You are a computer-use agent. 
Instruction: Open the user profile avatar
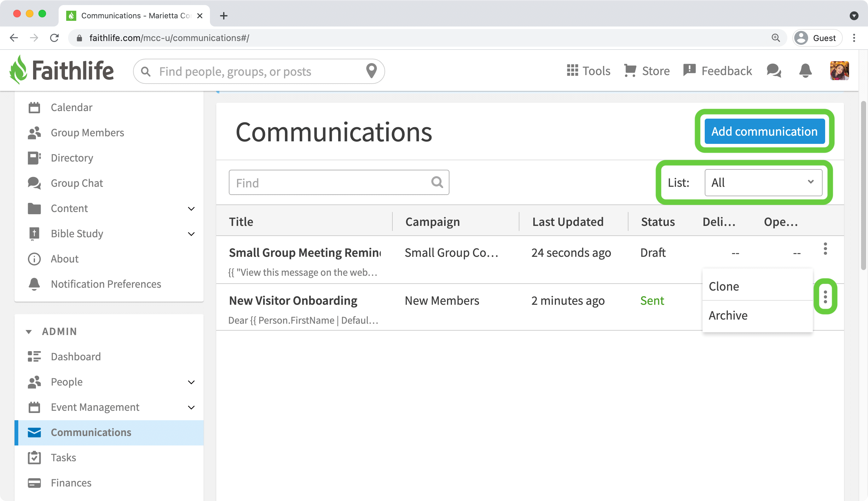tap(839, 71)
